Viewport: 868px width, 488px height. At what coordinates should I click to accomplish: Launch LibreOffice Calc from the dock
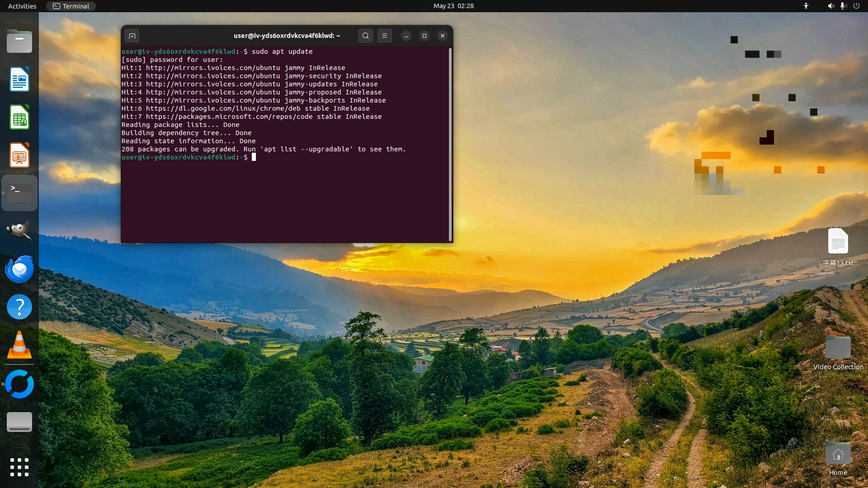click(x=19, y=117)
